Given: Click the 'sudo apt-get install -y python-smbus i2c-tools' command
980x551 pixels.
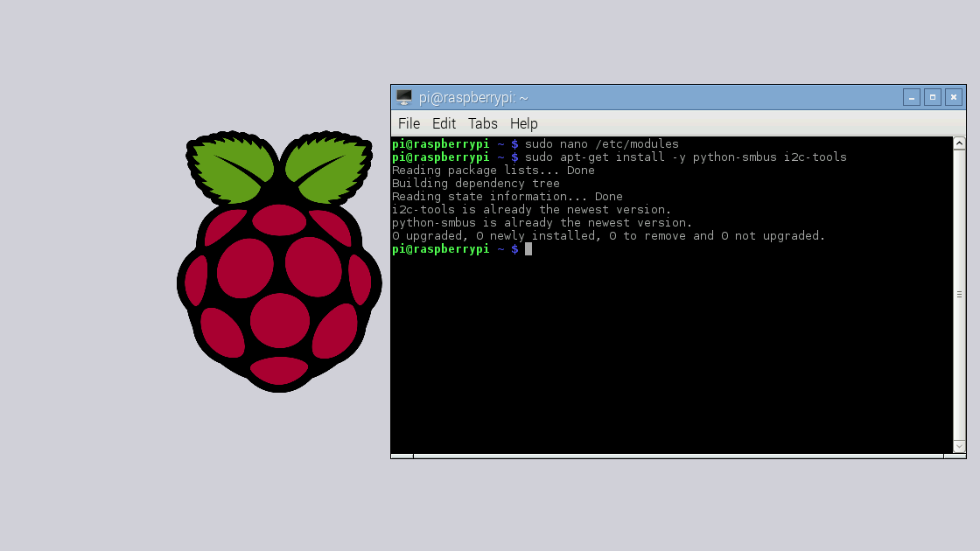Looking at the screenshot, I should (x=686, y=157).
